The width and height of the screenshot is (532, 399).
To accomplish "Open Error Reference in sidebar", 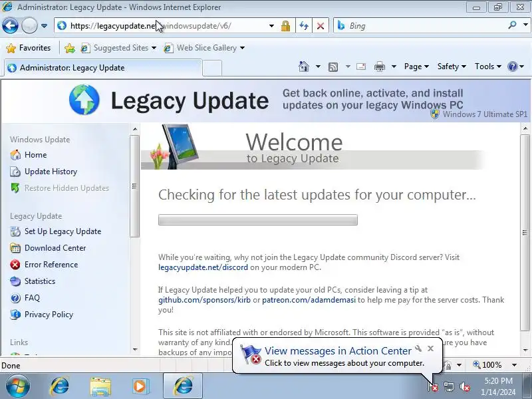I will tap(51, 265).
